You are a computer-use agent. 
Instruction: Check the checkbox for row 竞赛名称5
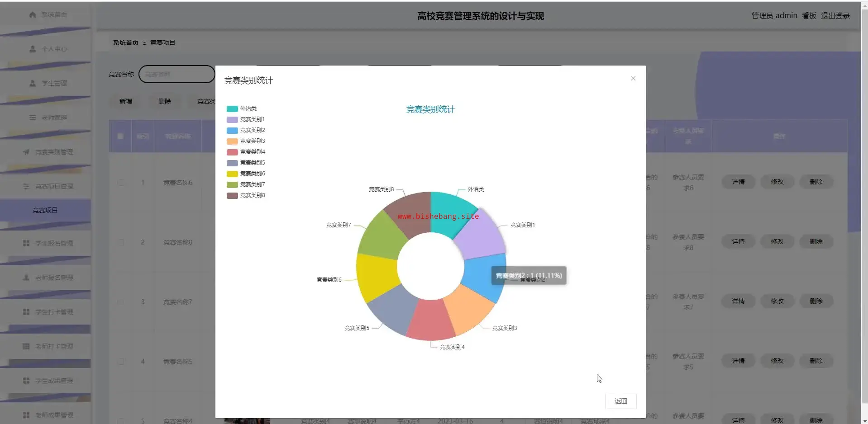[120, 362]
